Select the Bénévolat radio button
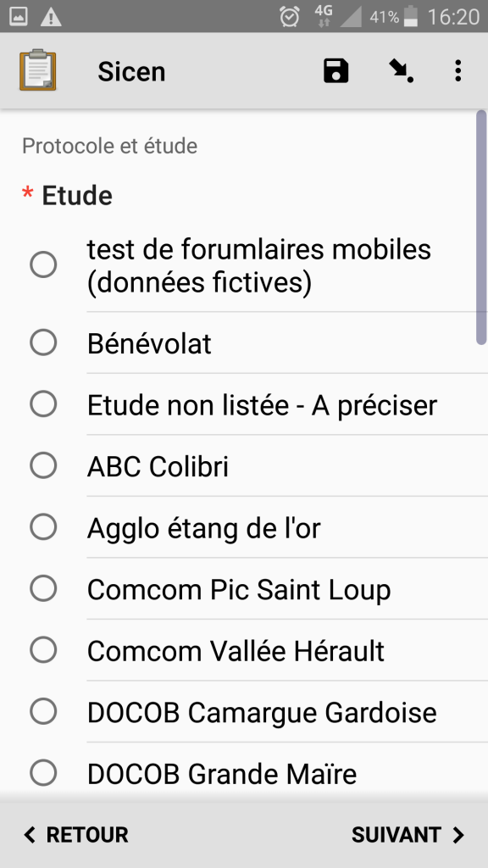The height and width of the screenshot is (868, 488). click(43, 342)
